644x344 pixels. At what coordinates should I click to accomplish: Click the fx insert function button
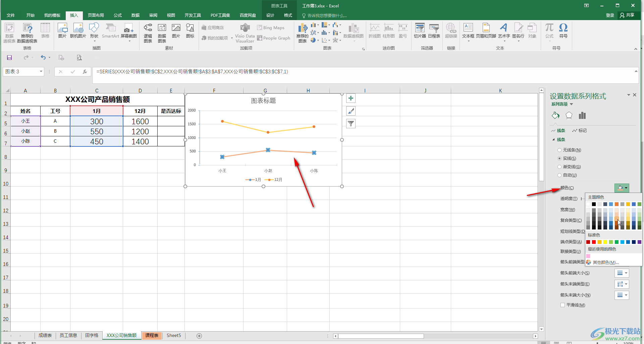pyautogui.click(x=85, y=72)
